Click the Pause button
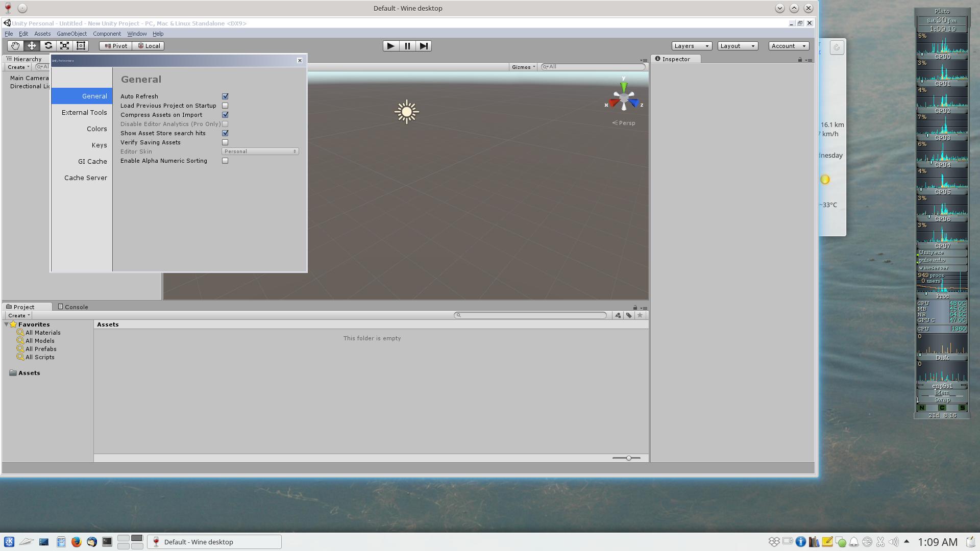This screenshot has height=551, width=980. [x=407, y=46]
